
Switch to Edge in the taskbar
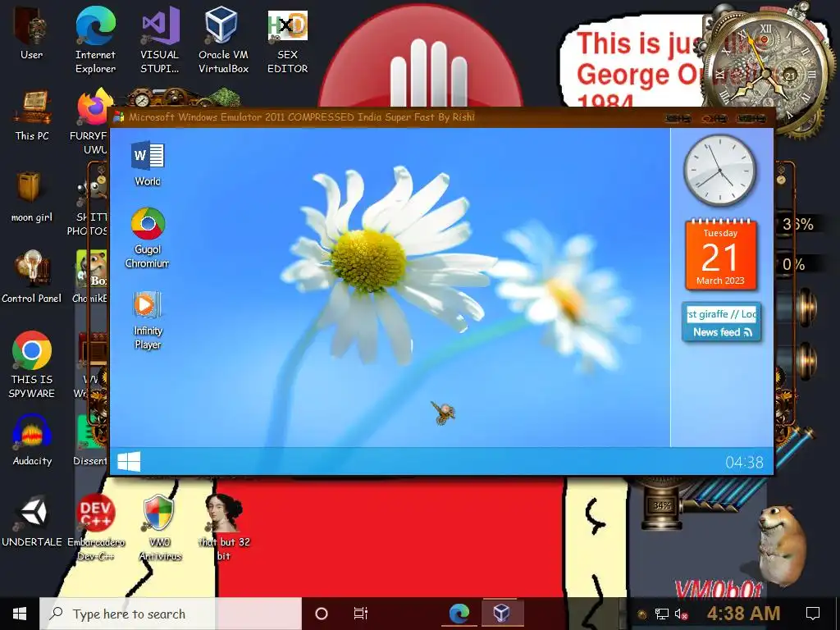coord(459,614)
